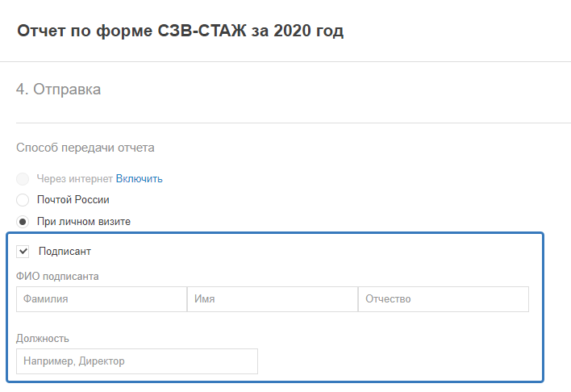Select the 'Почтой России' radio button
The image size is (571, 392).
click(23, 199)
